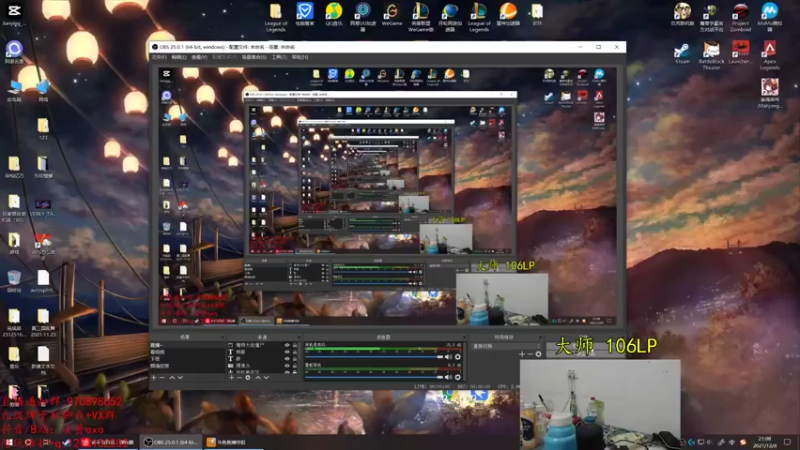Remove selected source with minus icon in Sources dock

(239, 378)
